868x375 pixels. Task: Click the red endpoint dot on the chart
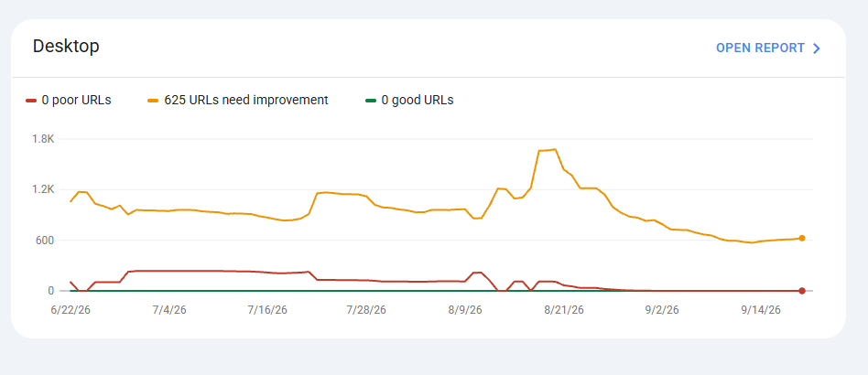point(801,291)
